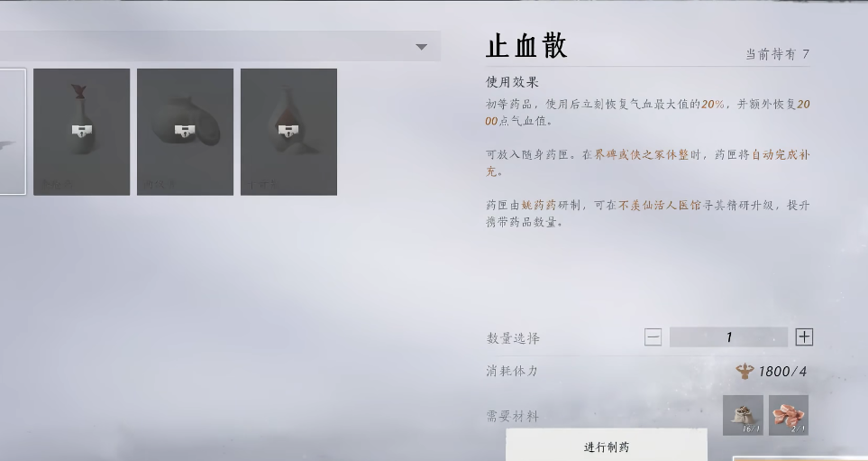Click the 当前持有 7 owned count

tap(777, 54)
